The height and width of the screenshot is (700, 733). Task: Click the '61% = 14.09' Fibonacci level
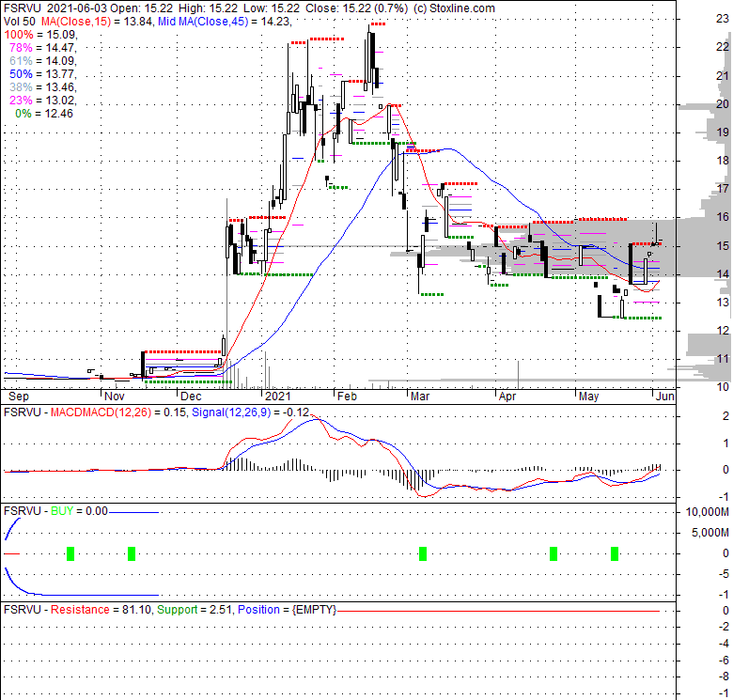click(x=43, y=61)
